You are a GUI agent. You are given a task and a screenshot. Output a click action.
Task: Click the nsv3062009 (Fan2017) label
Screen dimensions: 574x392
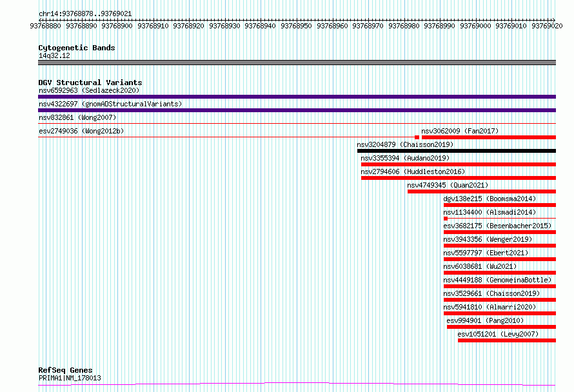(x=460, y=131)
